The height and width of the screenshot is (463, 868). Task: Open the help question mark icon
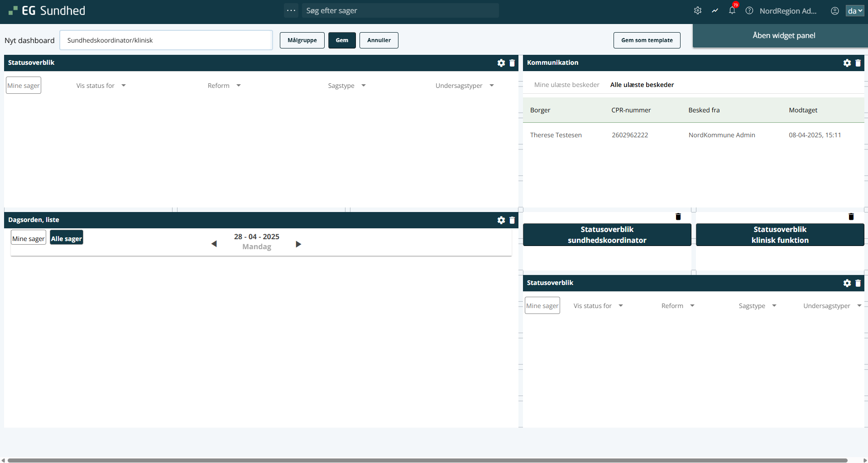749,10
